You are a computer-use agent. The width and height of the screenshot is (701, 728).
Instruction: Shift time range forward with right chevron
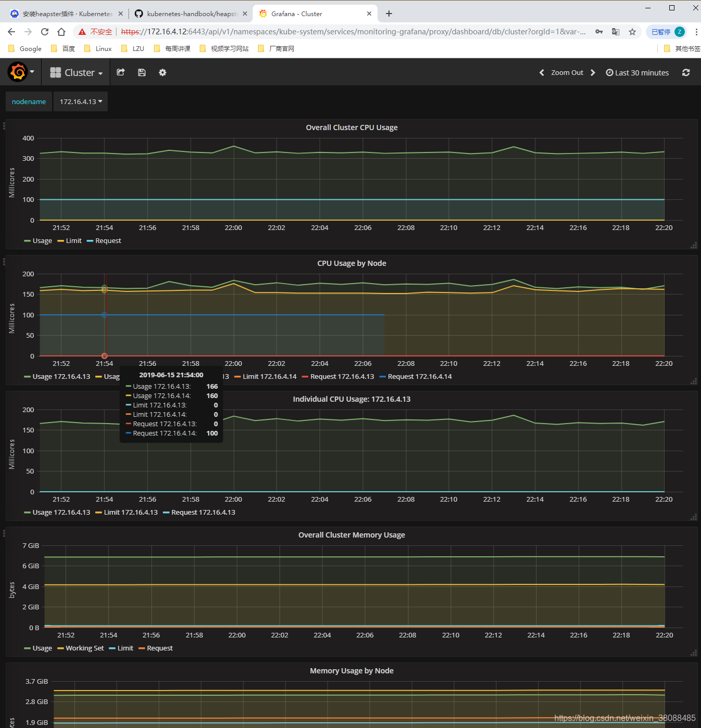593,73
